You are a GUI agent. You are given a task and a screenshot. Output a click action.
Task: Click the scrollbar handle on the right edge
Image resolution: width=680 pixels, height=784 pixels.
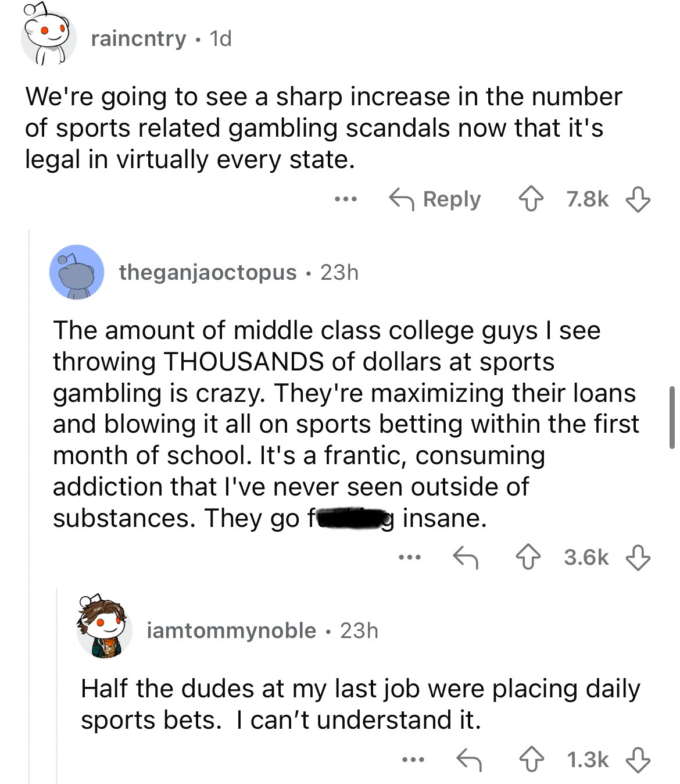672,416
